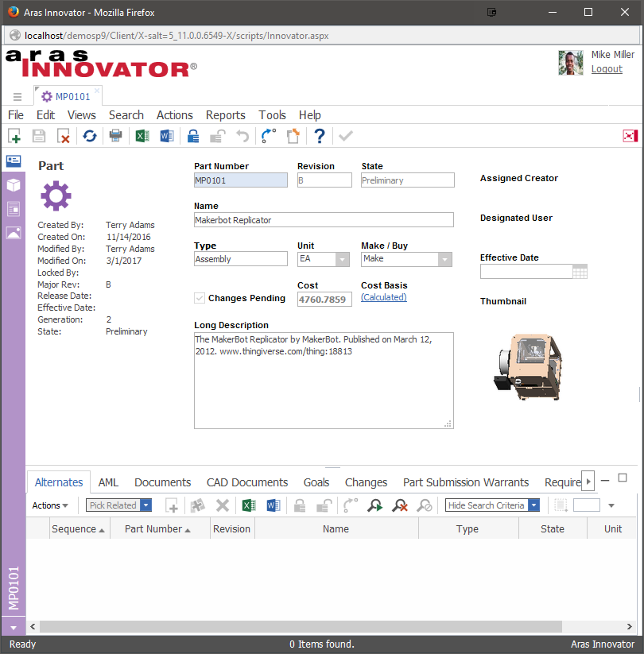This screenshot has width=644, height=654.
Task: Click New Relationship icon in Alternates toolbar
Action: click(172, 505)
